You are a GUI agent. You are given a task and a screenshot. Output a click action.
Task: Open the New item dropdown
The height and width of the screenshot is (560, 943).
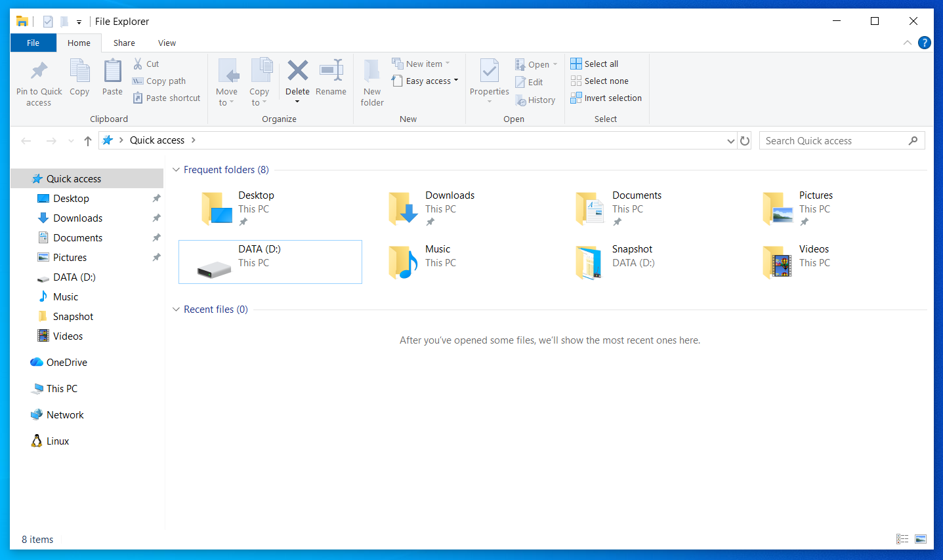[448, 64]
